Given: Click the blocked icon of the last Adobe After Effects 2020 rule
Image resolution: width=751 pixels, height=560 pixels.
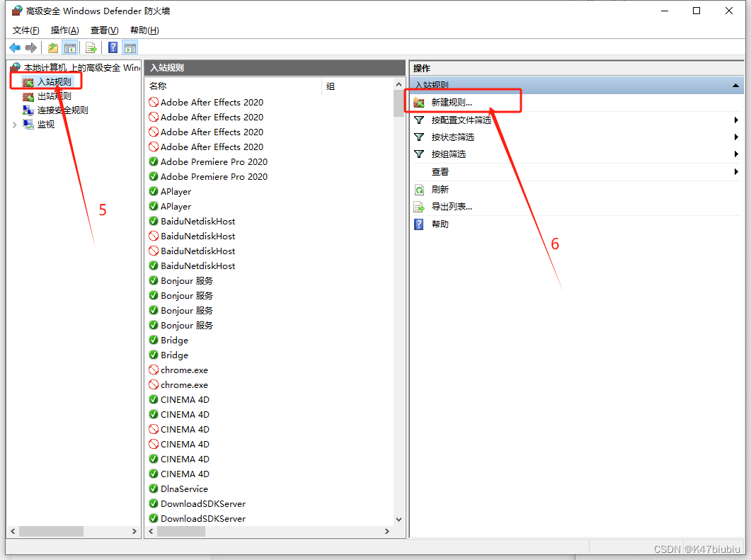Looking at the screenshot, I should 154,147.
